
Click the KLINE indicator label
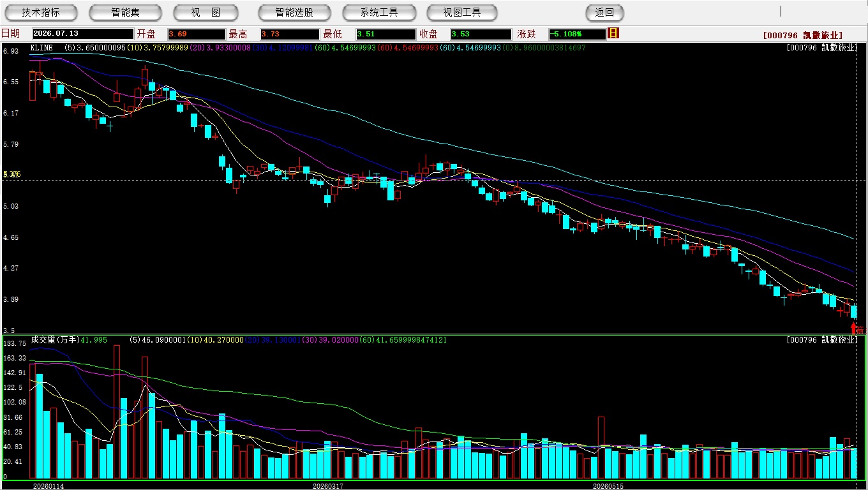41,48
